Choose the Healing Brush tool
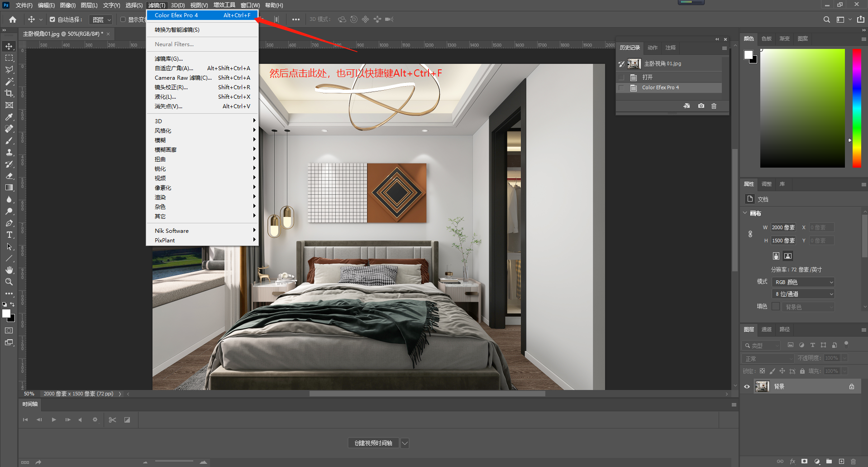 tap(9, 129)
